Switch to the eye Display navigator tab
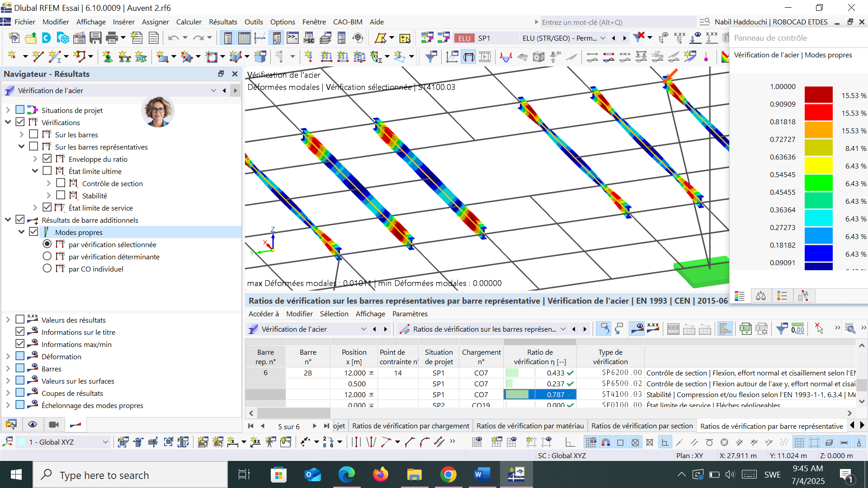The image size is (868, 488). tap(32, 424)
